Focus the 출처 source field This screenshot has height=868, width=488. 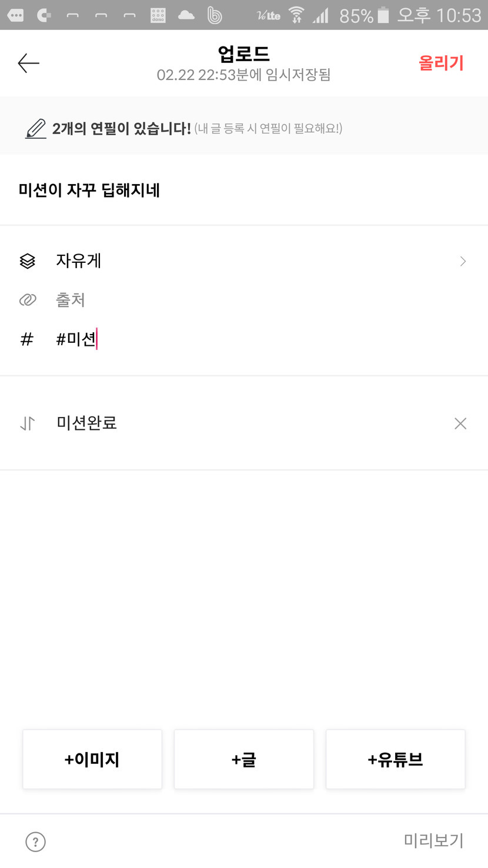[235, 301]
